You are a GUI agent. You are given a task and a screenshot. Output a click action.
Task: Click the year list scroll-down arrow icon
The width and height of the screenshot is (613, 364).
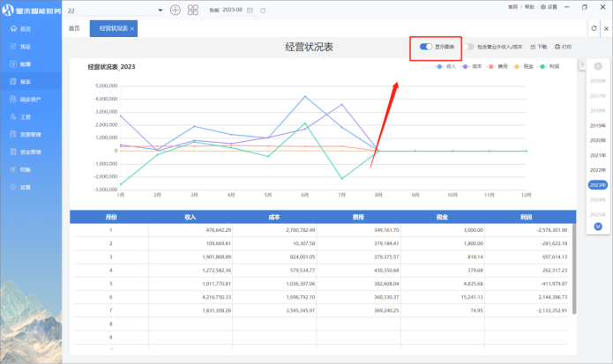pos(598,227)
